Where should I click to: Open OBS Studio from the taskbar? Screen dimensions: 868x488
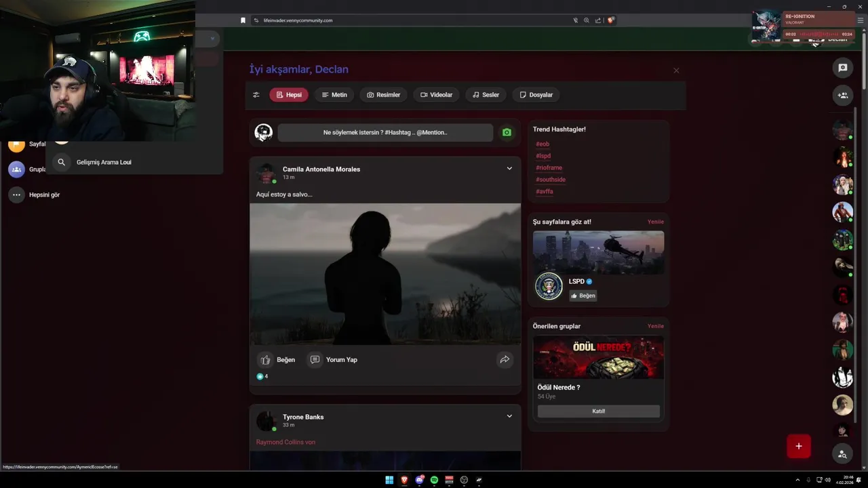pyautogui.click(x=464, y=480)
